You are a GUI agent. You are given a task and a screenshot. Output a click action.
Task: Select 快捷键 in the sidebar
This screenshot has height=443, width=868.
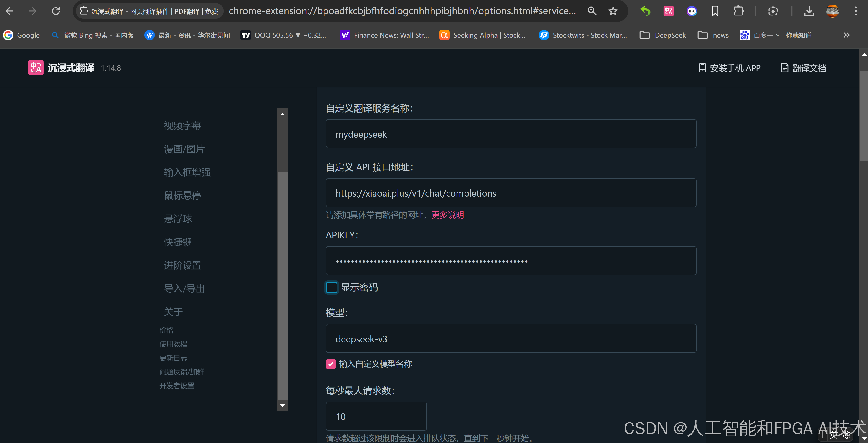click(x=178, y=242)
